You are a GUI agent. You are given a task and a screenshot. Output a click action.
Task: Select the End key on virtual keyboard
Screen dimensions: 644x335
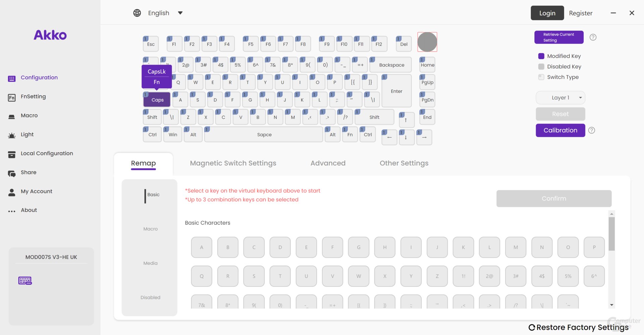coord(427,117)
